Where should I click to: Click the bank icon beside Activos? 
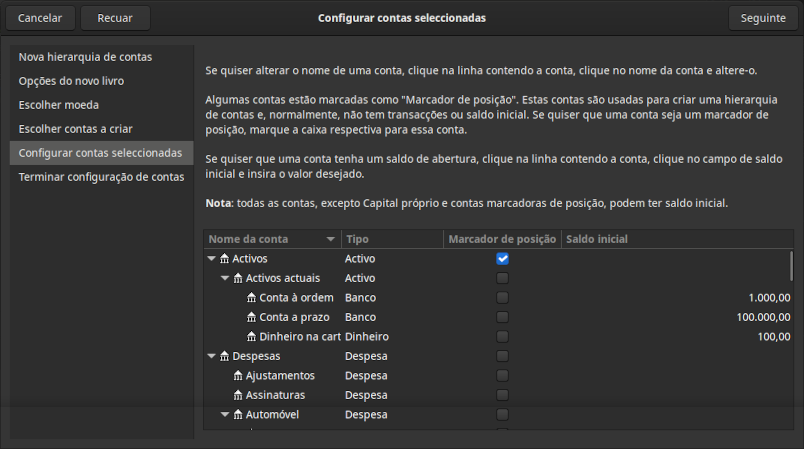225,259
